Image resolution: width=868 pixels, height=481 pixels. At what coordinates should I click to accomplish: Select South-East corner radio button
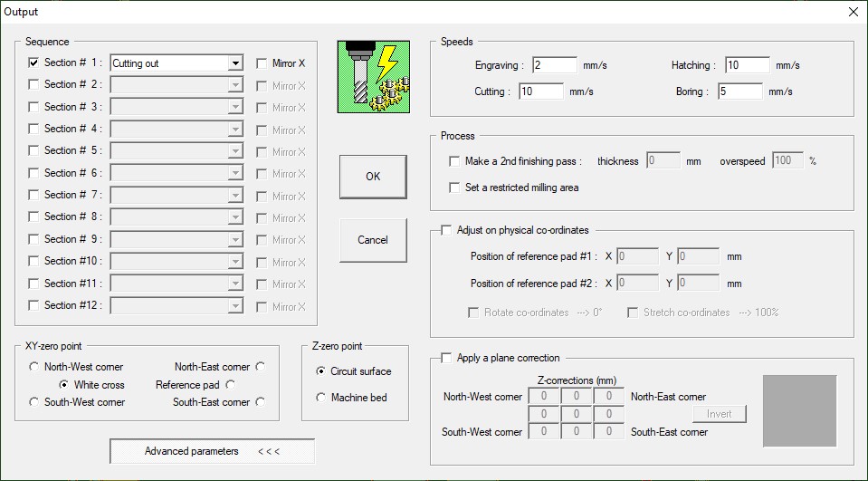click(261, 402)
